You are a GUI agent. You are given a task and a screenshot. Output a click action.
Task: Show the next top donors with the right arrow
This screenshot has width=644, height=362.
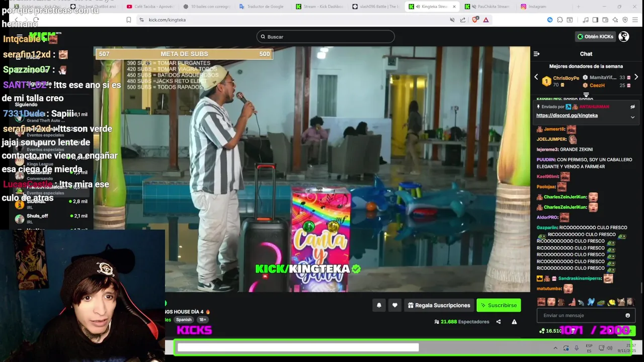(x=636, y=77)
